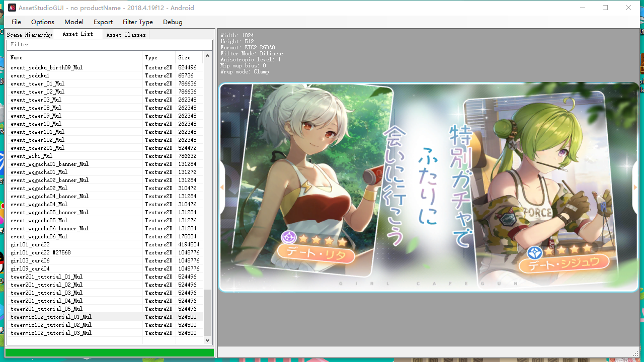Expand the Filter Type menu

pos(138,22)
